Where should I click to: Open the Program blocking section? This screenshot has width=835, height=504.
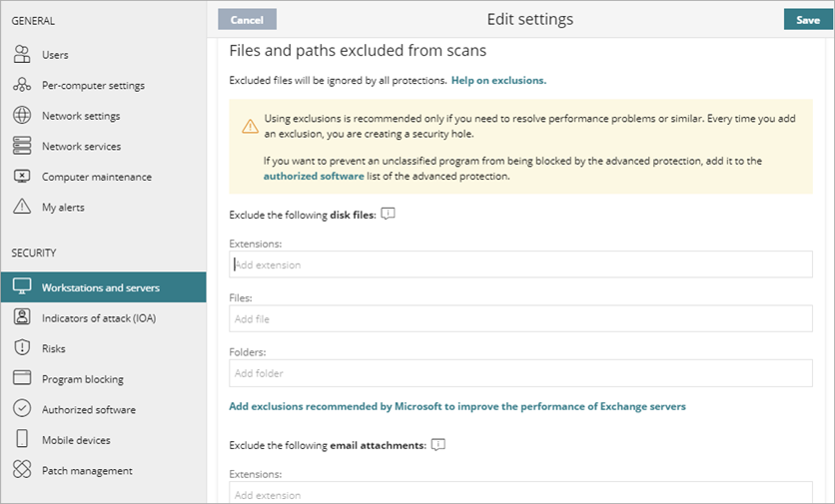[82, 379]
